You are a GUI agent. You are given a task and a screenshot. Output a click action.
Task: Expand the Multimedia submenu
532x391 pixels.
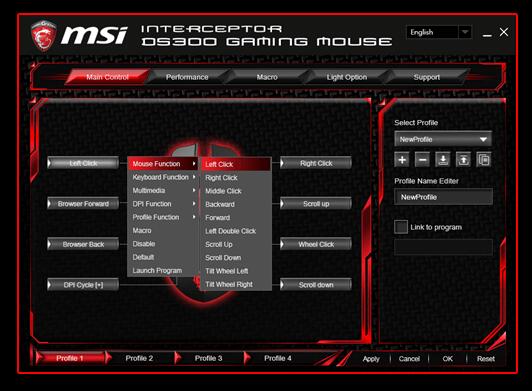(163, 190)
